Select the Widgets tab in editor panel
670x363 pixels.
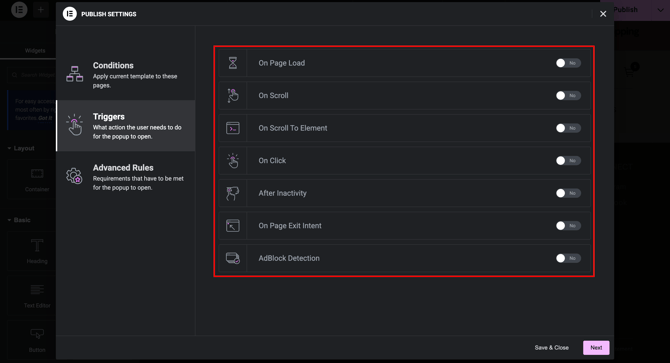35,50
